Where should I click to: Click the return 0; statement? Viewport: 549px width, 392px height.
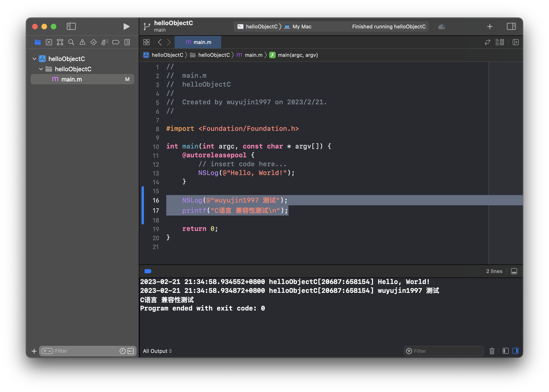[200, 229]
